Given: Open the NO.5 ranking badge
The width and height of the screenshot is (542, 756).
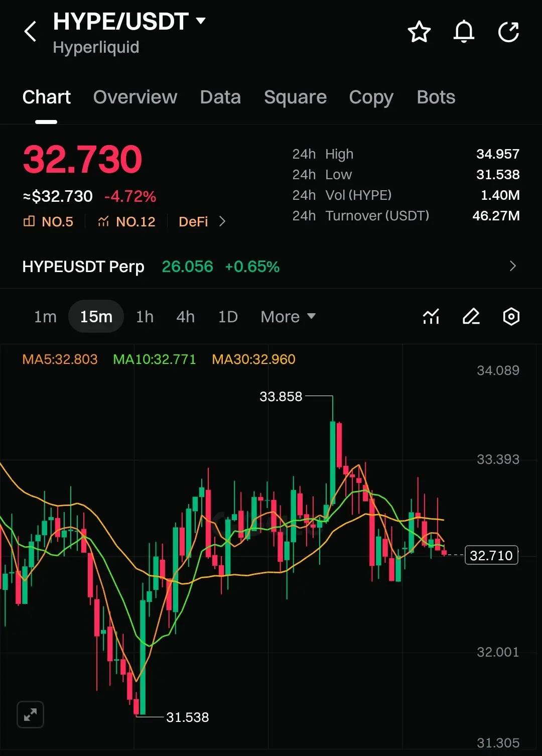Looking at the screenshot, I should pos(48,221).
